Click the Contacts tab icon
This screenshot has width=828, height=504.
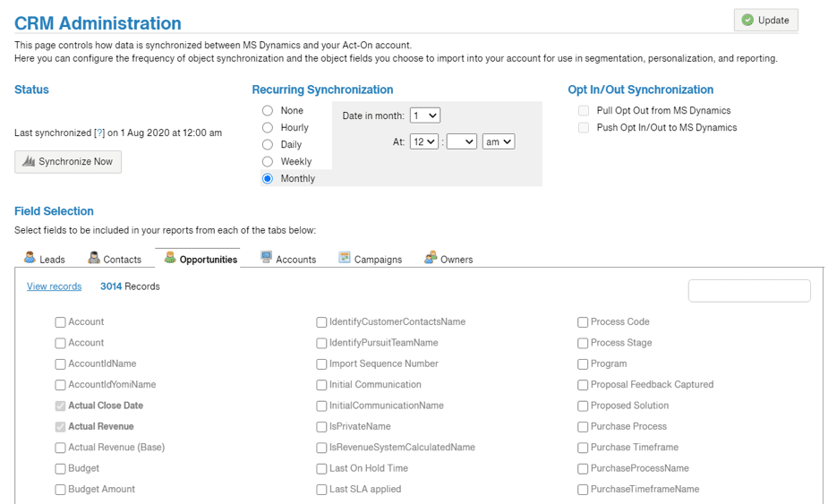click(x=94, y=258)
